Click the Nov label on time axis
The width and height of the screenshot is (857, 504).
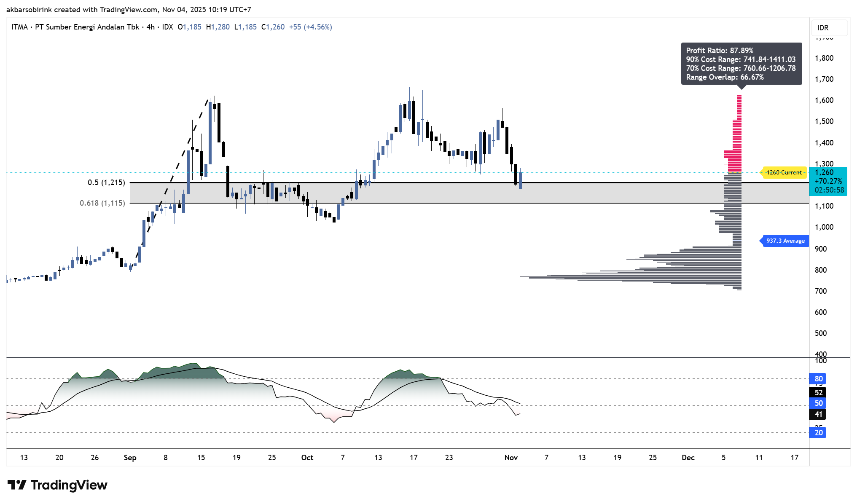511,458
